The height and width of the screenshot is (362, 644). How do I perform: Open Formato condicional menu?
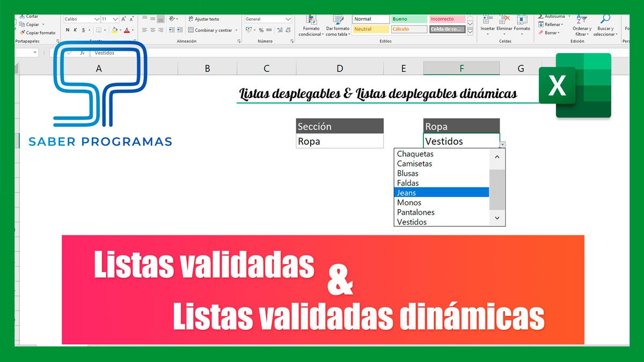click(311, 25)
